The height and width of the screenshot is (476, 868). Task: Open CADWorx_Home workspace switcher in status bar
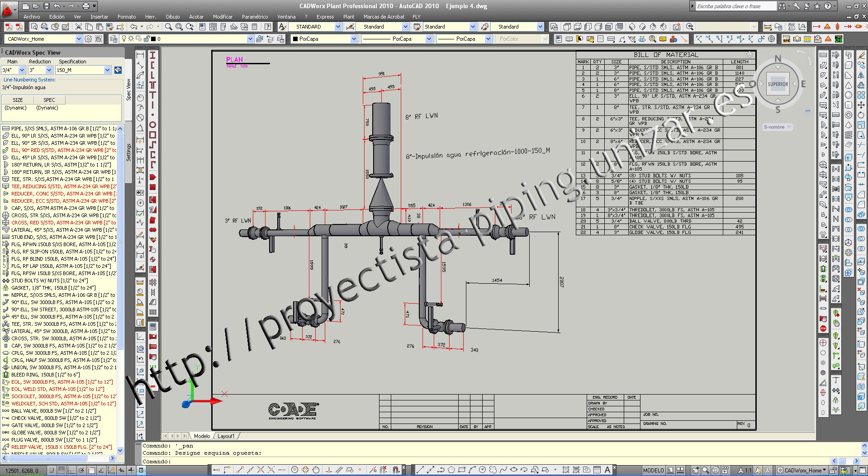801,470
